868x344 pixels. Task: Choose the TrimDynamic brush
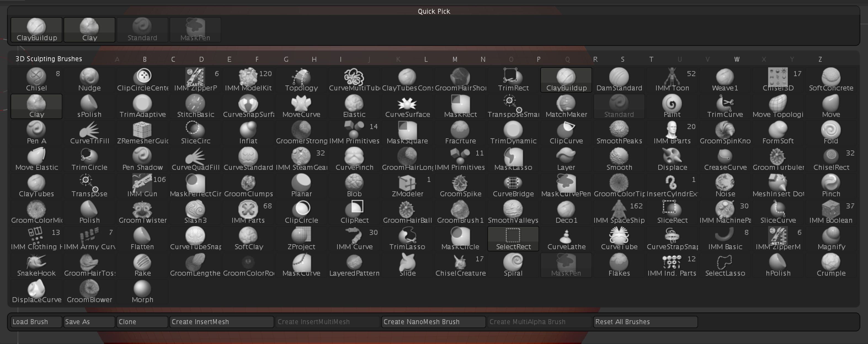coord(513,133)
